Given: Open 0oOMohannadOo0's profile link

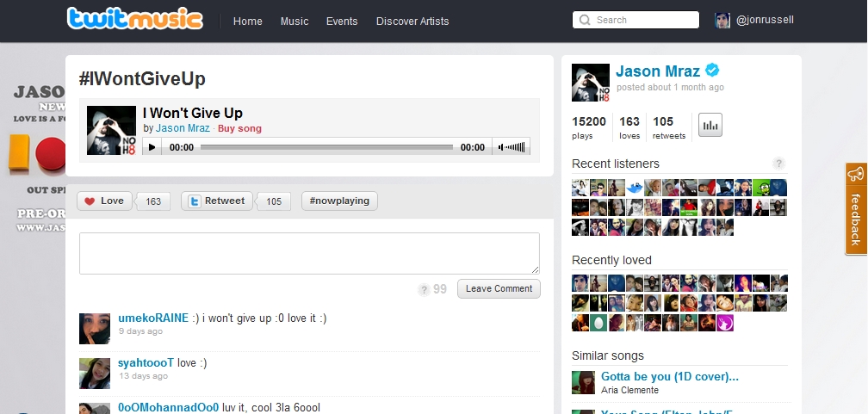Looking at the screenshot, I should [x=168, y=407].
